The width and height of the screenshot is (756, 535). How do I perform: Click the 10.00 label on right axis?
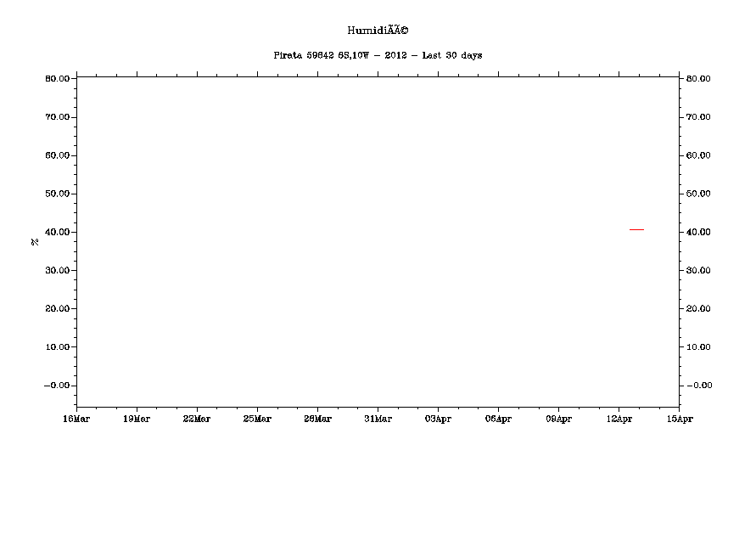click(x=699, y=347)
